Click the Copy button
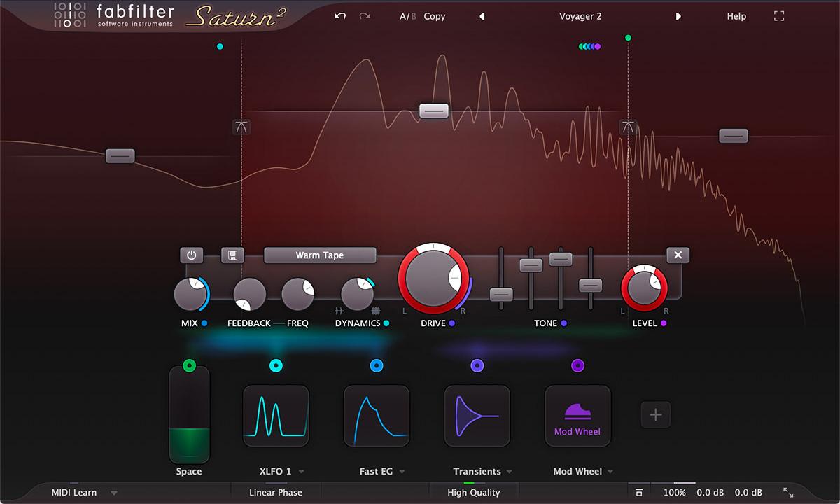This screenshot has height=504, width=840. tap(435, 15)
